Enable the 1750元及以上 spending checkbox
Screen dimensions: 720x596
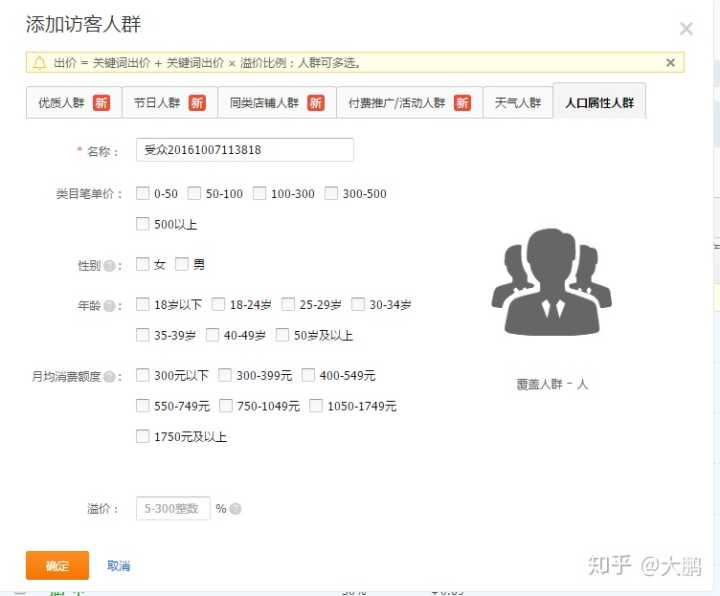(143, 437)
